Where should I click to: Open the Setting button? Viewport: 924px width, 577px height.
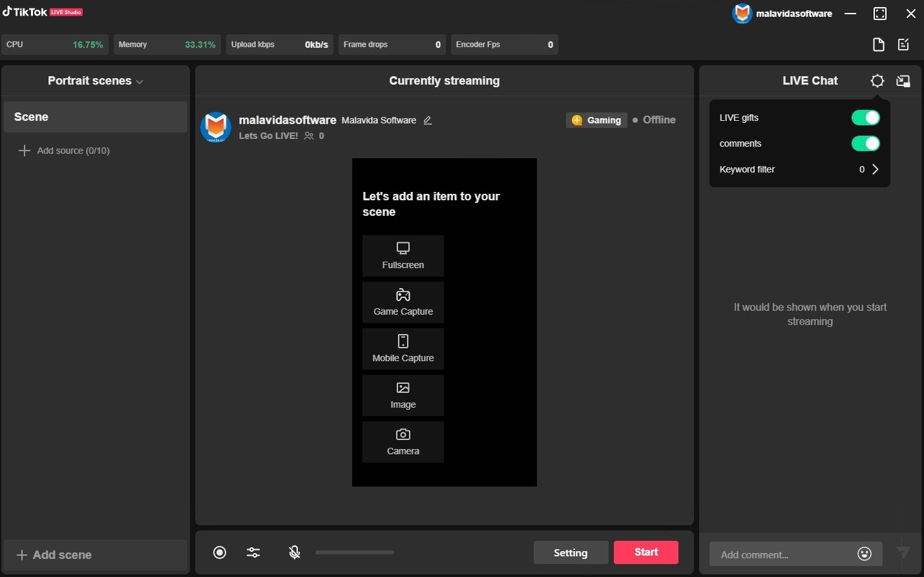point(571,552)
